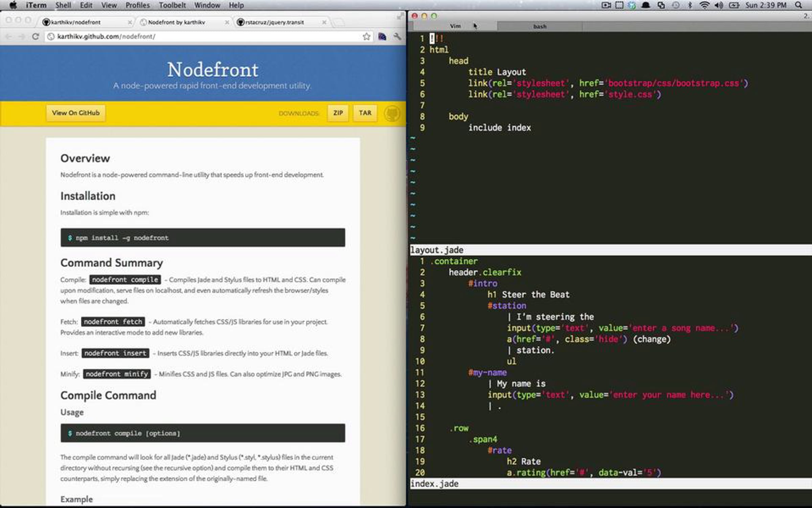Reload the Nodefront page
The width and height of the screenshot is (812, 508).
[36, 37]
